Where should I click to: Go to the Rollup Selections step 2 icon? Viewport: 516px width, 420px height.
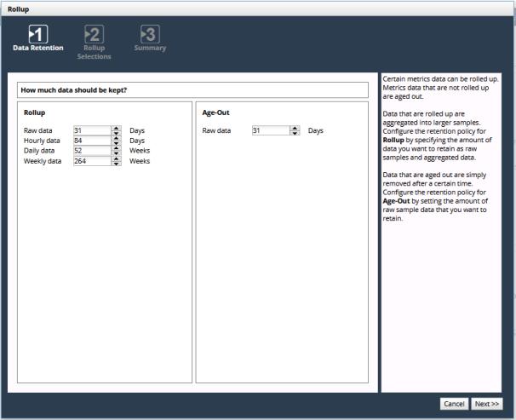(x=93, y=33)
